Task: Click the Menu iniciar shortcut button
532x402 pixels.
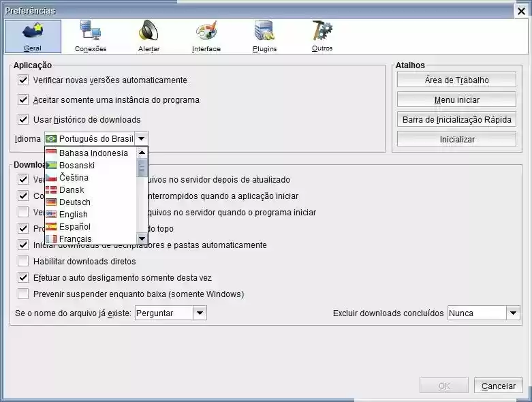Action: [456, 100]
